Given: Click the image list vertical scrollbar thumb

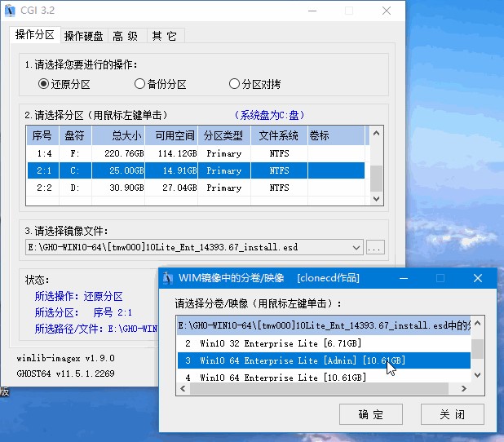Looking at the screenshot, I should [x=478, y=349].
